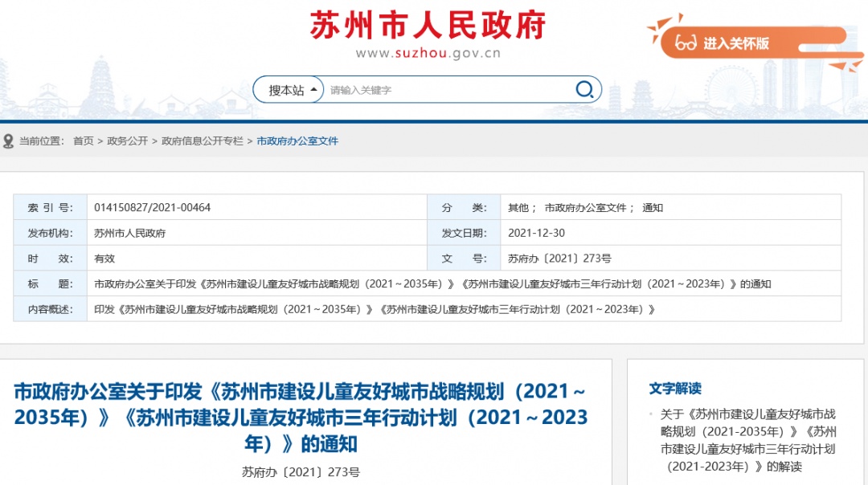Go to 首页 in the breadcrumb
868x485 pixels.
click(83, 141)
